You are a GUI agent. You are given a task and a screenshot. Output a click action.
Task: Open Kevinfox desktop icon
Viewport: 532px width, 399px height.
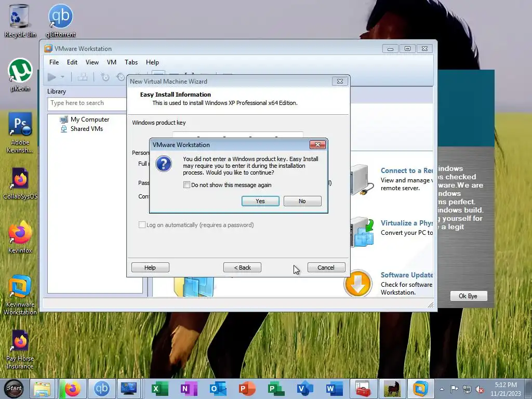(x=20, y=237)
